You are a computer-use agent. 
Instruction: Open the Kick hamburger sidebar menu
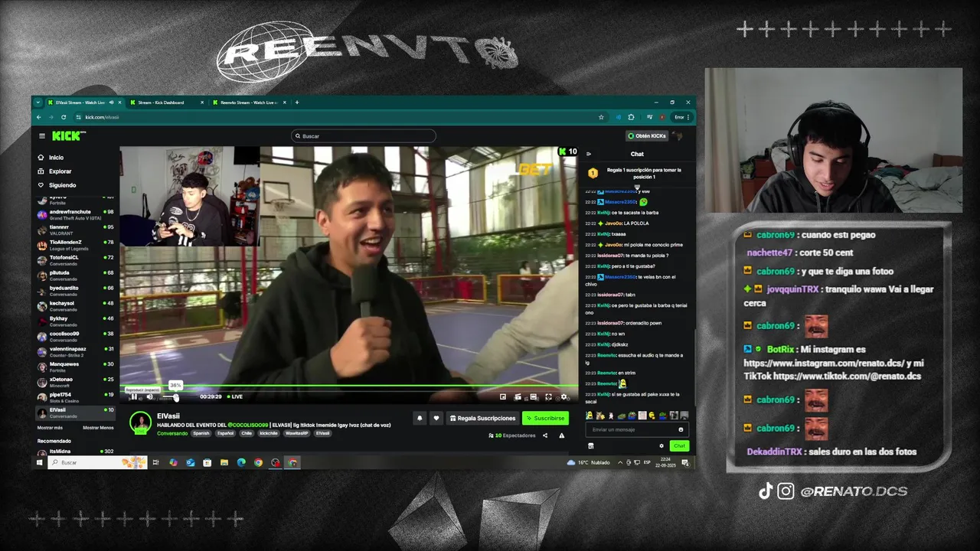[42, 136]
